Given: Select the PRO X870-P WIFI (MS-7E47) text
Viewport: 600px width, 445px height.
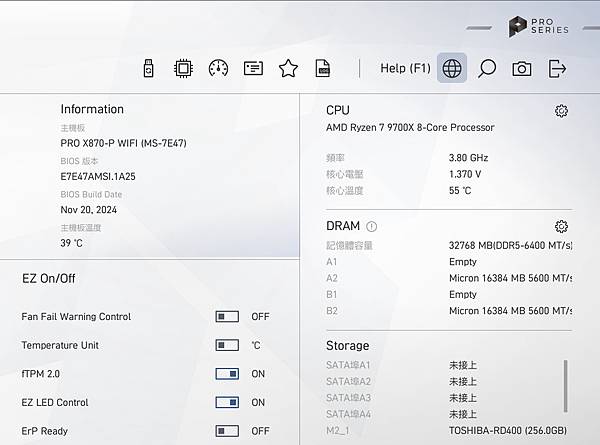Looking at the screenshot, I should pos(123,143).
